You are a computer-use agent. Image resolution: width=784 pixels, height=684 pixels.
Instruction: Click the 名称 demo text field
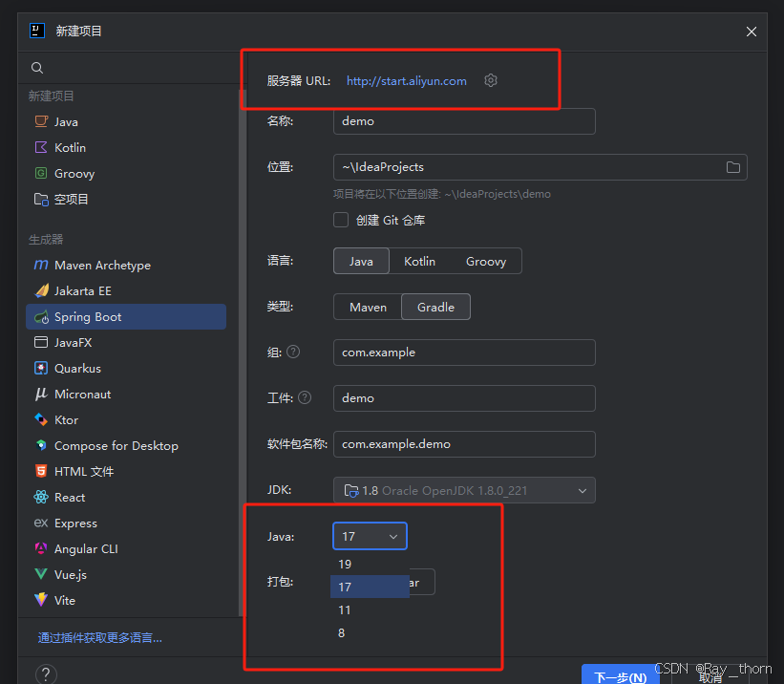[x=464, y=121]
